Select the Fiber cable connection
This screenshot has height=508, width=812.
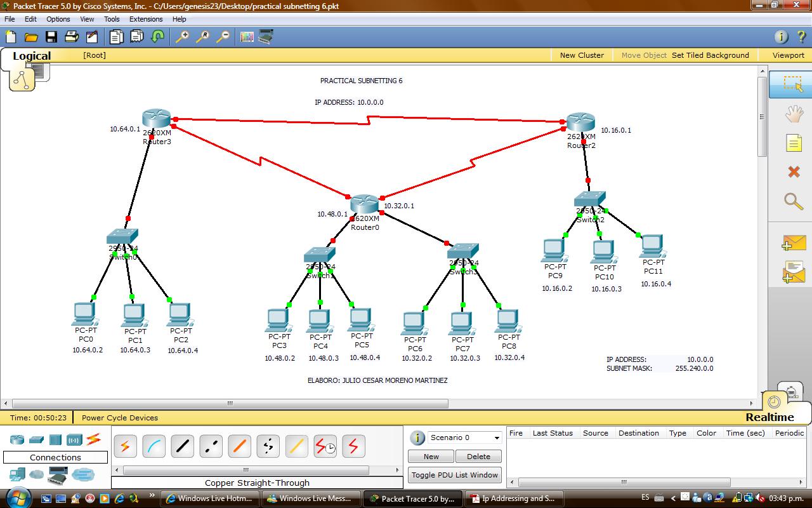[x=239, y=446]
